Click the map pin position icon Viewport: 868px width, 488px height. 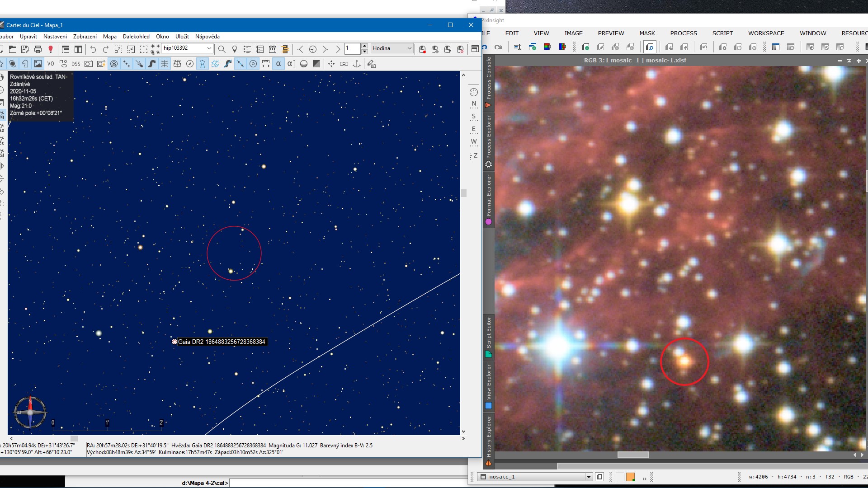(x=235, y=49)
